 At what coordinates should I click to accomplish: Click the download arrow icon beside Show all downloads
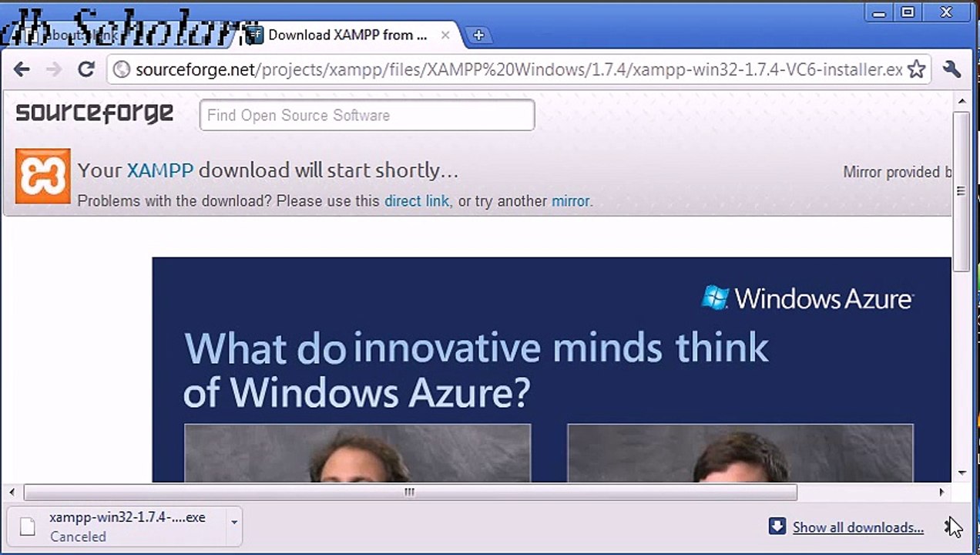[x=777, y=526]
